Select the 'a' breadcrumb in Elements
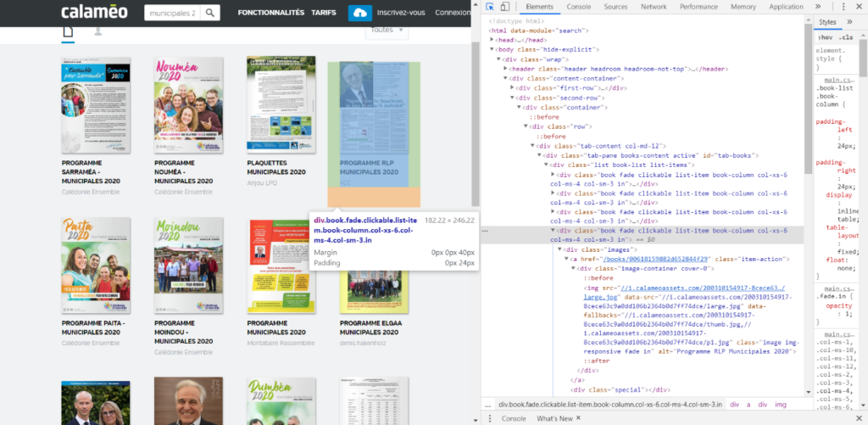The image size is (868, 425). [748, 405]
